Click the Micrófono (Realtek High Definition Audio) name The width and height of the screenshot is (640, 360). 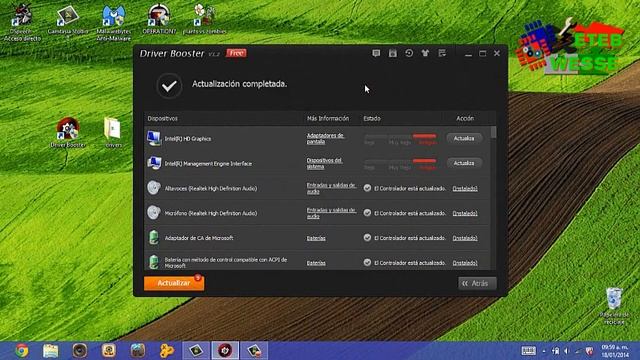click(211, 213)
